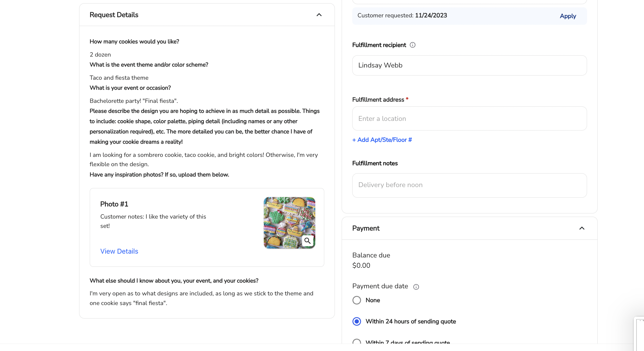Image resolution: width=644 pixels, height=351 pixels.
Task: Click the 'Payment' section title
Action: [x=366, y=228]
